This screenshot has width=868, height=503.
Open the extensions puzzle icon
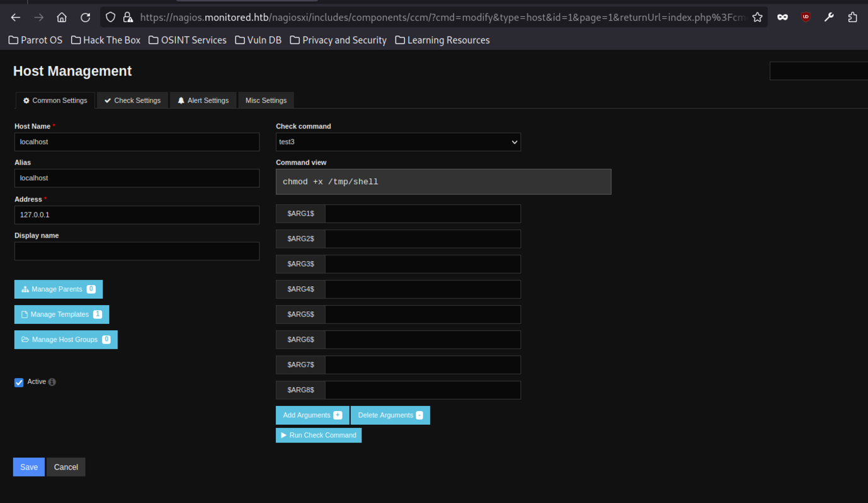click(852, 17)
